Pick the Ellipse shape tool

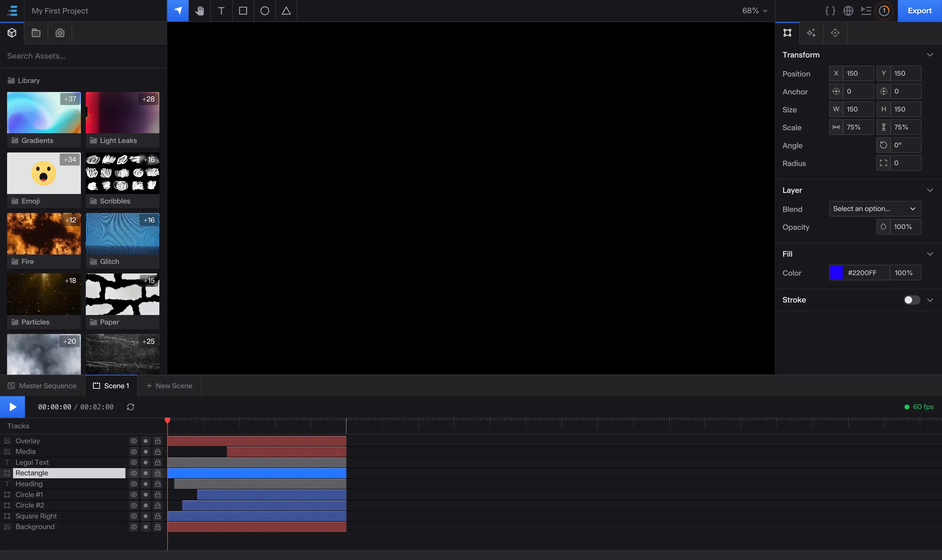coord(264,11)
